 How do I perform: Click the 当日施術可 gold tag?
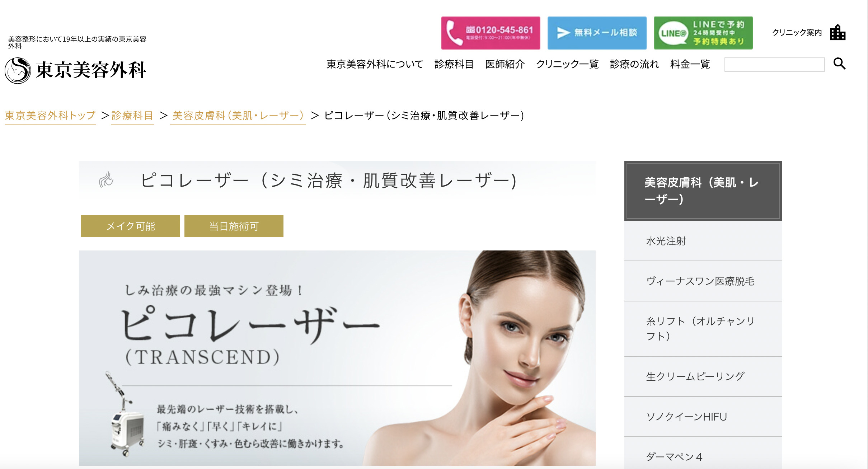[x=234, y=226]
